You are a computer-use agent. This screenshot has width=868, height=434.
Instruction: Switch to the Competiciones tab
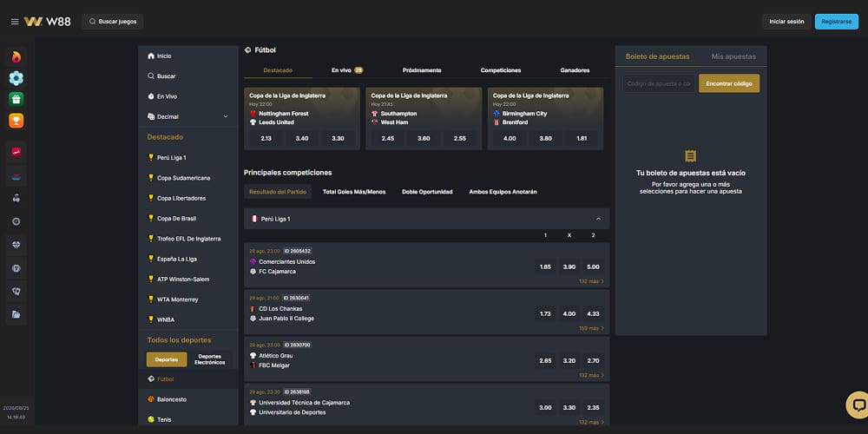pyautogui.click(x=501, y=70)
